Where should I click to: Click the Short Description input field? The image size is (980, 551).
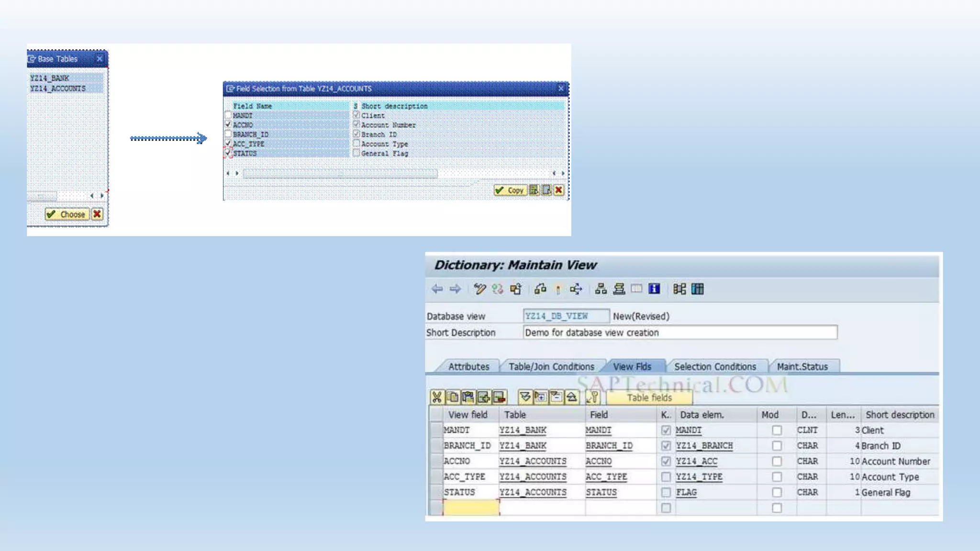pyautogui.click(x=679, y=332)
